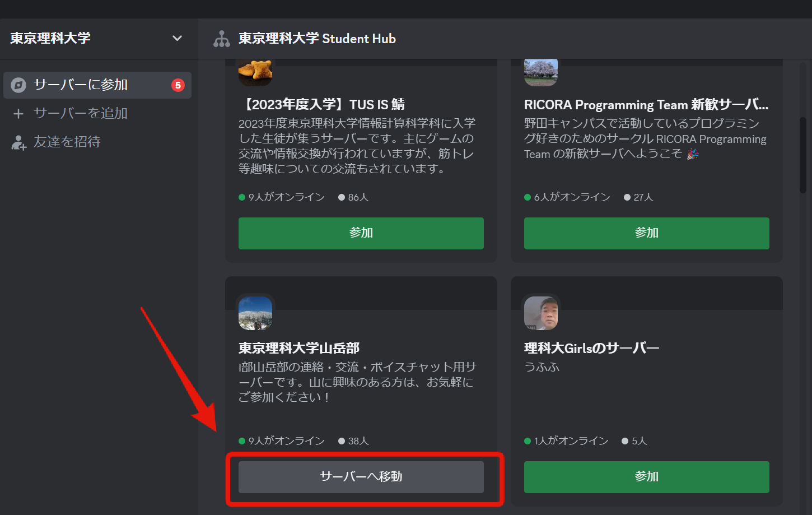Click the compass icon beside サーバーに参加
Screen dimensions: 812x515
click(18, 85)
